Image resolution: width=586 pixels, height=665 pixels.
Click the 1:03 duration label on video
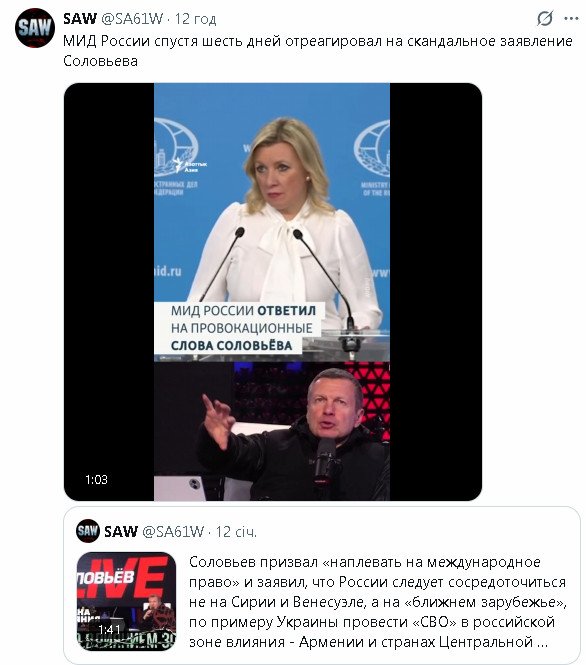click(96, 480)
